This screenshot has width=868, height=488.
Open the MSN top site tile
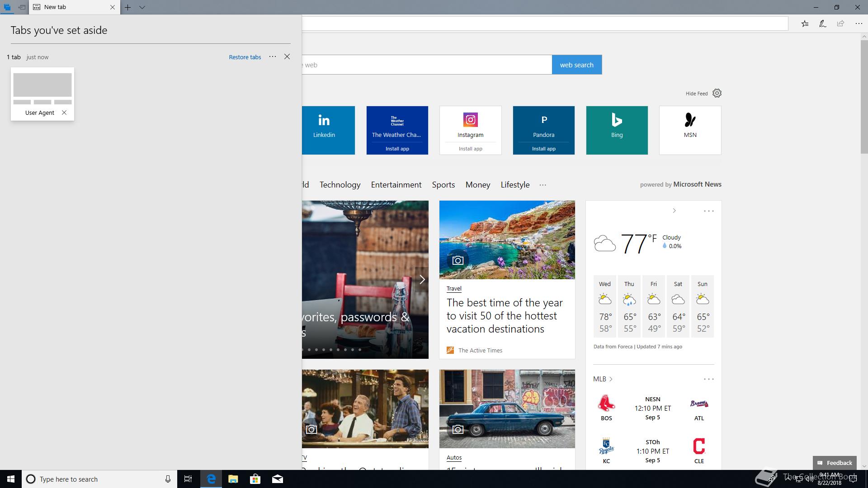pyautogui.click(x=690, y=130)
